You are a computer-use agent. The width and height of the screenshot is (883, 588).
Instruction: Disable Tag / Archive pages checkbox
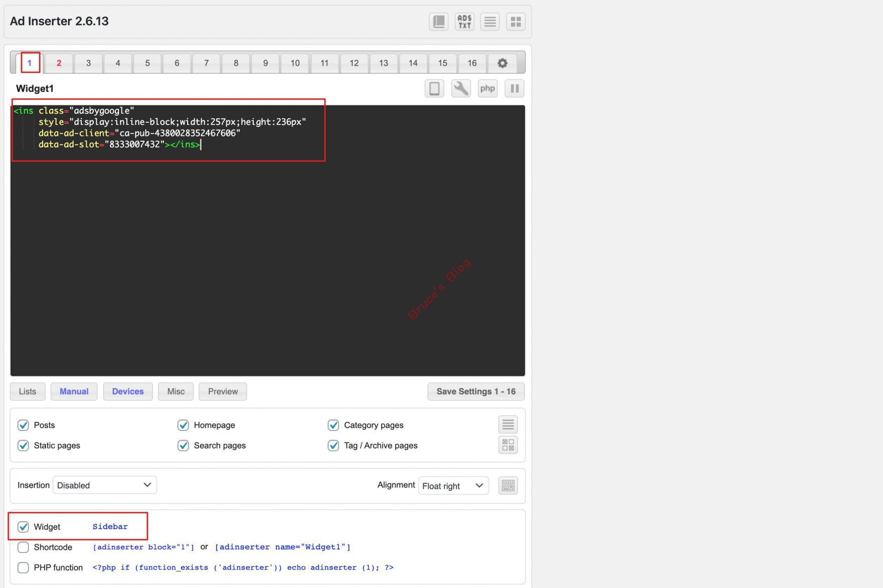coord(333,446)
